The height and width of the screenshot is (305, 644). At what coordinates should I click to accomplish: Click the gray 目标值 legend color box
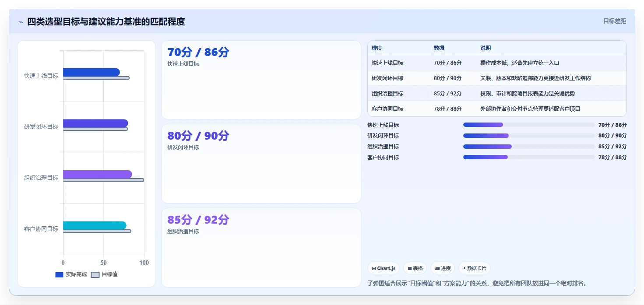click(95, 275)
